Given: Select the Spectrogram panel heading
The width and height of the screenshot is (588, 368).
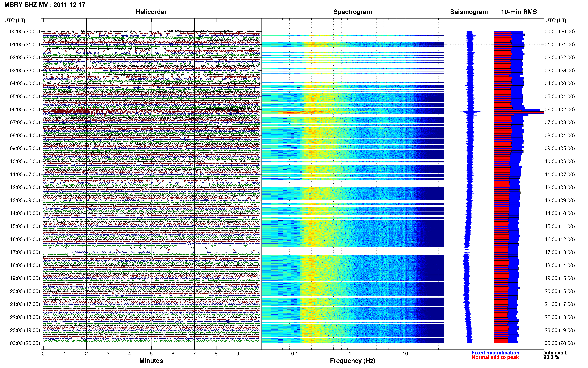Looking at the screenshot, I should [x=352, y=12].
